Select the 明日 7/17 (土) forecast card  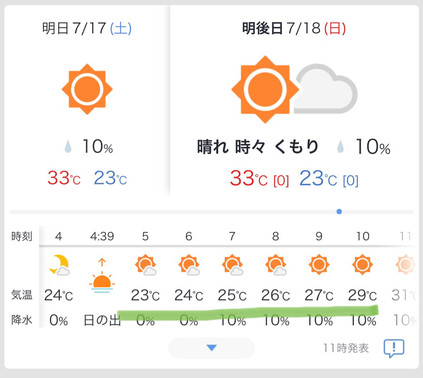pos(87,100)
